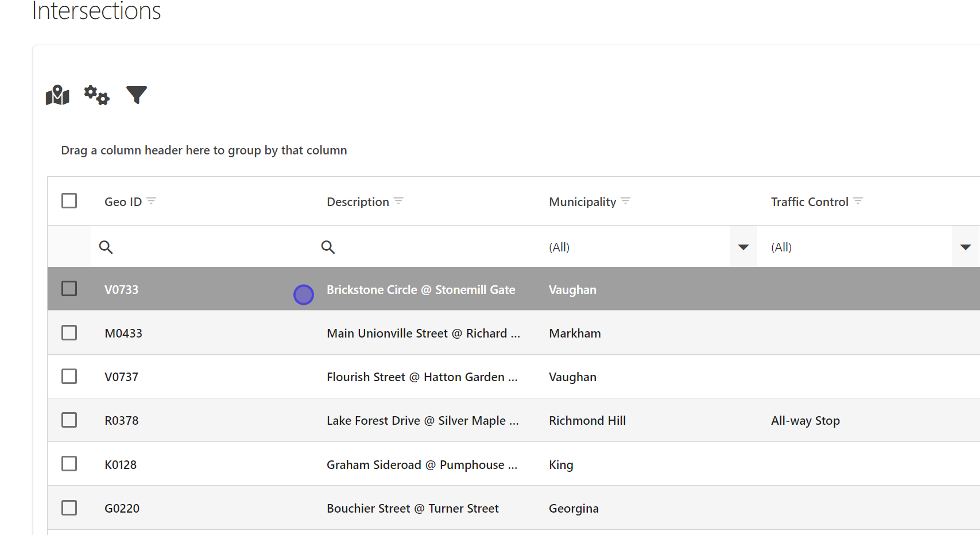The width and height of the screenshot is (980, 535).
Task: Click the Richmond Hill municipality cell
Action: [x=587, y=421]
